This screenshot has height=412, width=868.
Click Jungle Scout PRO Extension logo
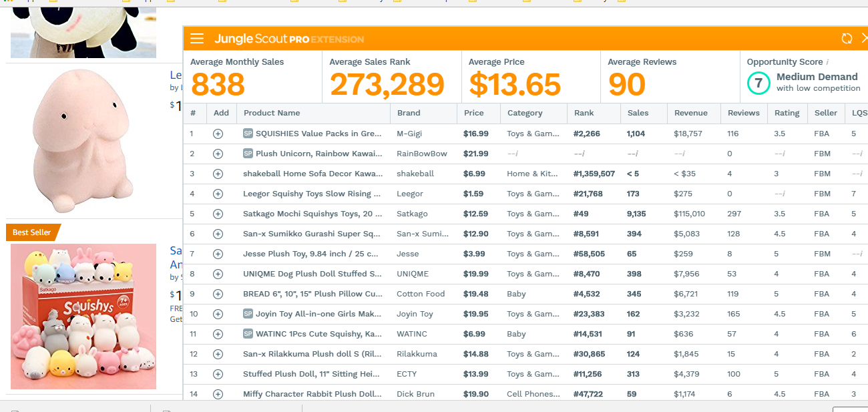pyautogui.click(x=289, y=39)
